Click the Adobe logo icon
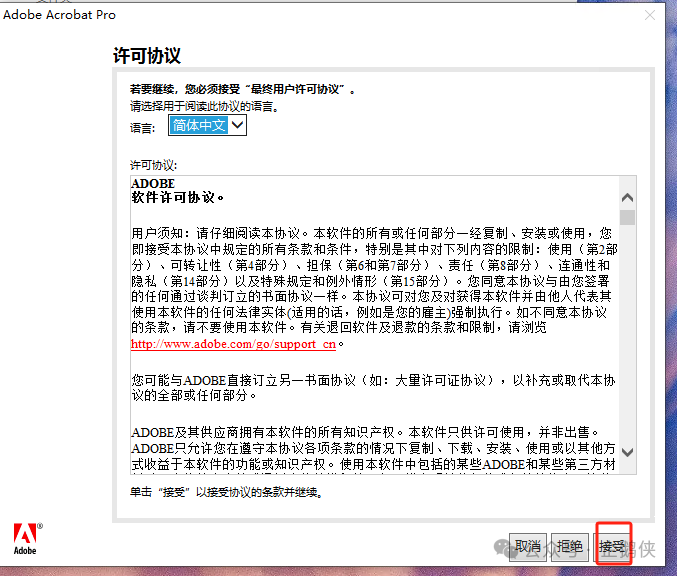677x576 pixels. pyautogui.click(x=27, y=539)
